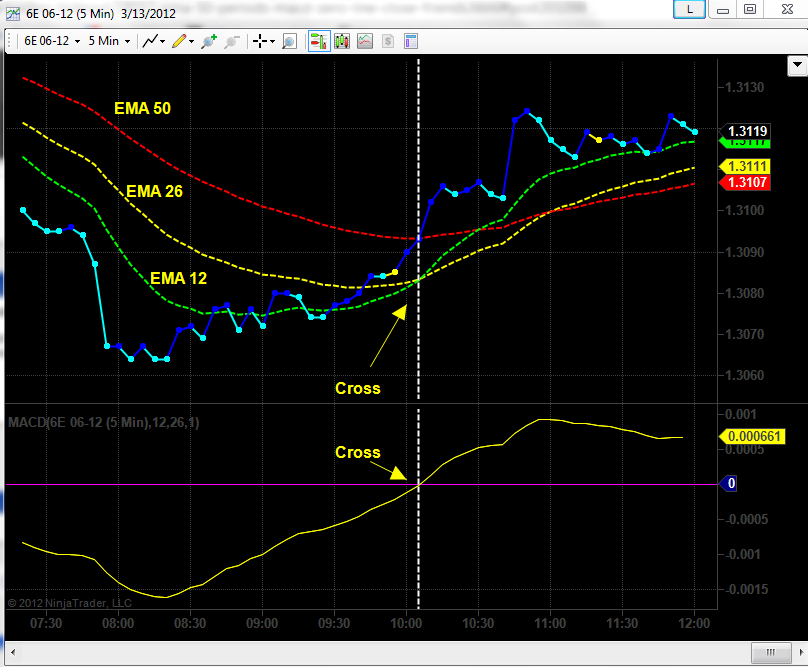Click the horizontal scrollbar thumb
Viewport: 808px width, 667px height.
coord(771,653)
